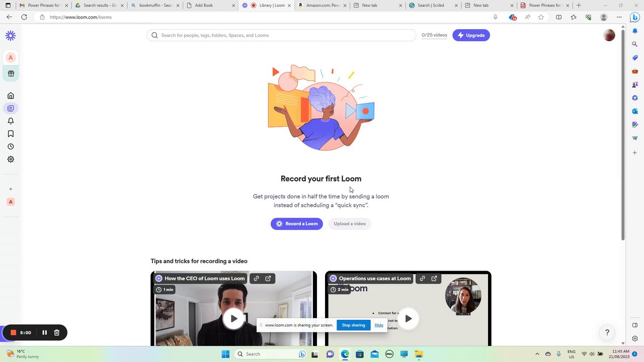This screenshot has width=644, height=362.
Task: Open bookmarks icon in Loom sidebar
Action: click(x=11, y=134)
